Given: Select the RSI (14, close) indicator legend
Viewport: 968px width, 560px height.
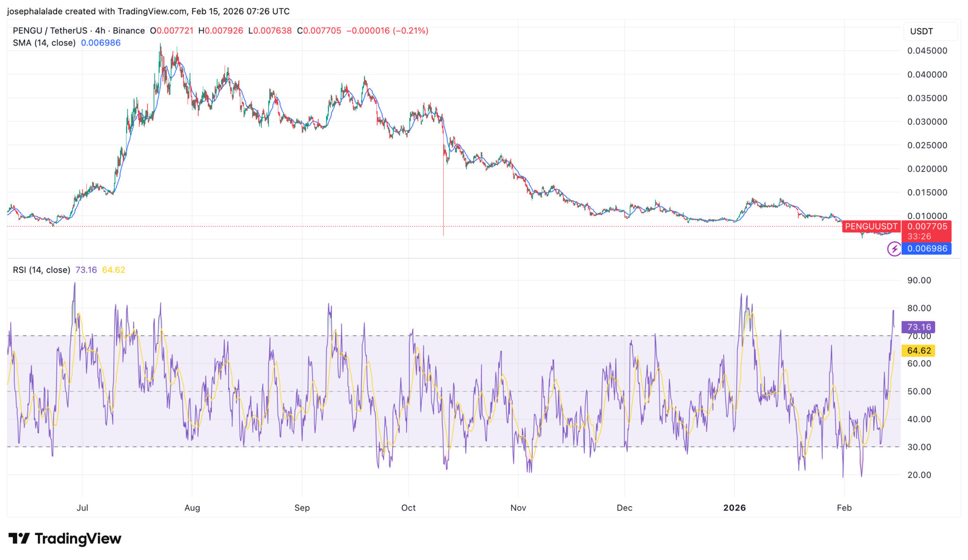Looking at the screenshot, I should tap(41, 270).
